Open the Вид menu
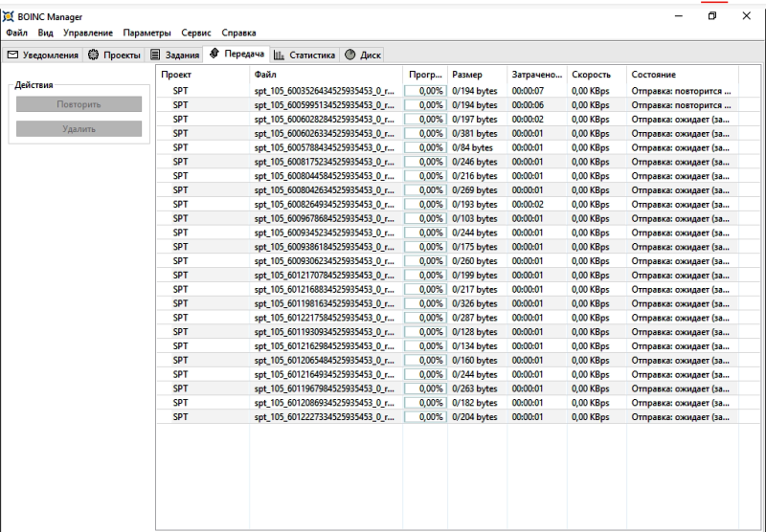The height and width of the screenshot is (532, 766). (45, 33)
